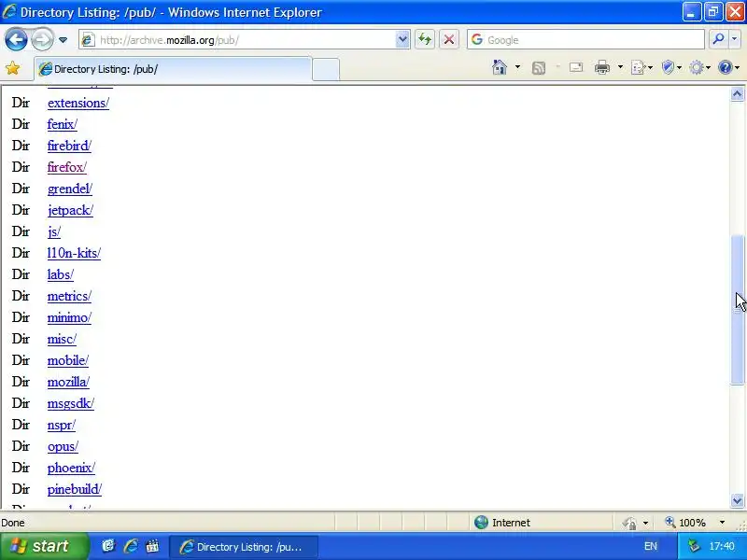The height and width of the screenshot is (560, 747).
Task: Click the Read Mail icon
Action: coord(576,67)
